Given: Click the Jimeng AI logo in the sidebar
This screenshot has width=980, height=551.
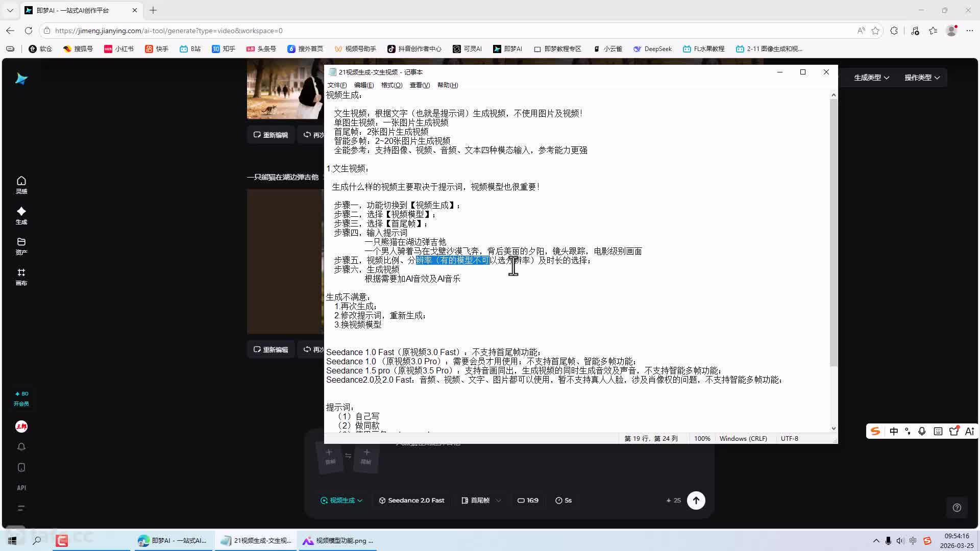Looking at the screenshot, I should coord(21,79).
